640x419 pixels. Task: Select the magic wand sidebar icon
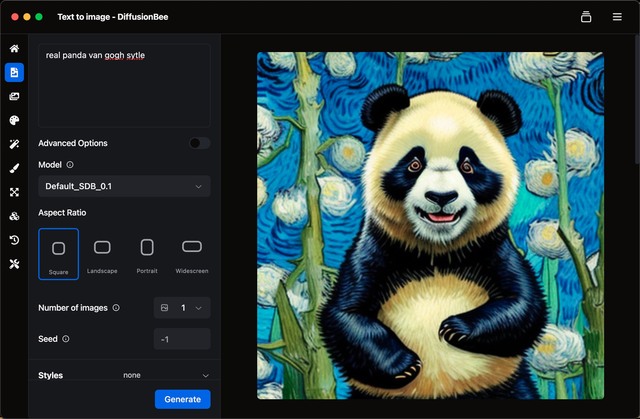coord(14,144)
